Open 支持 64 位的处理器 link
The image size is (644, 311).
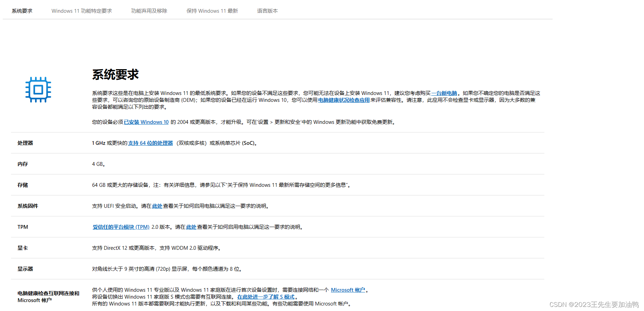click(x=151, y=143)
